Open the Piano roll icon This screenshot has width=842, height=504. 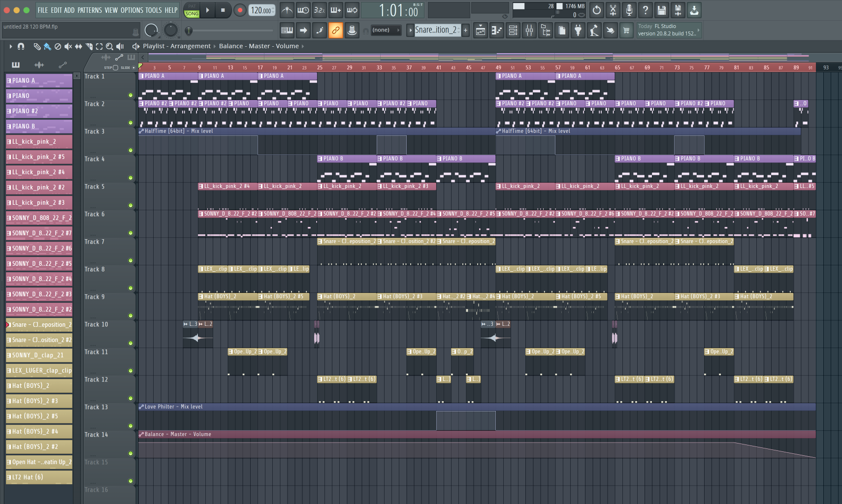tap(497, 31)
